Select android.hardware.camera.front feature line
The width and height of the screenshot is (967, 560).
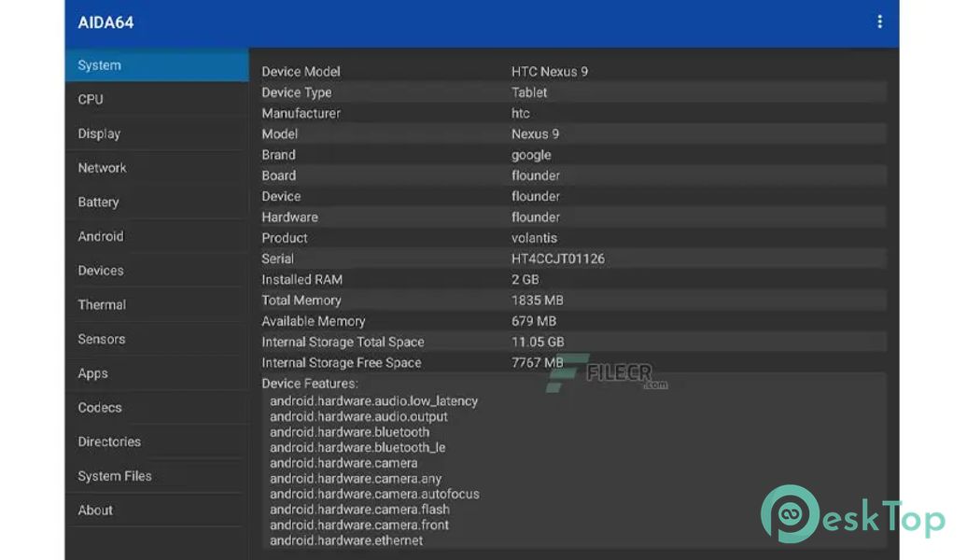pyautogui.click(x=359, y=525)
